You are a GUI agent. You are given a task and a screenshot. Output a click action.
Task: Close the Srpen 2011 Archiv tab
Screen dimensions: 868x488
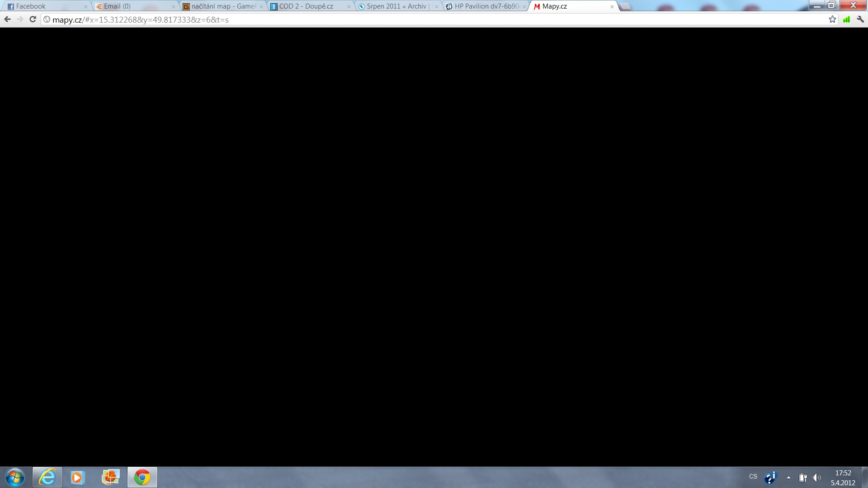tap(437, 7)
